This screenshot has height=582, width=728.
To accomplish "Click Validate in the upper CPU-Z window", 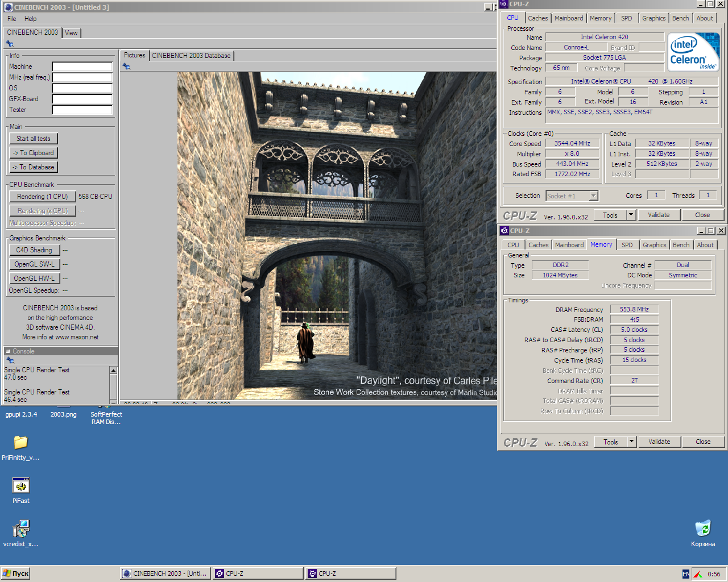I will pyautogui.click(x=659, y=215).
